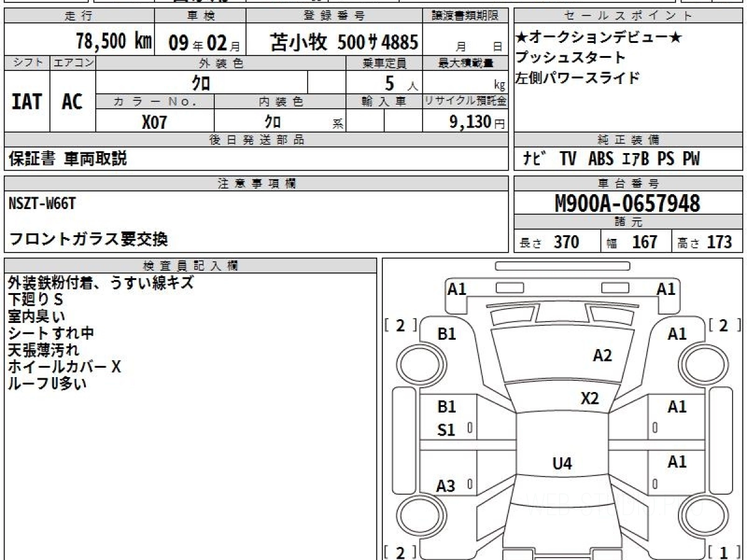Screen dimensions: 747x560
Task: Click 天張薄汚れ inspector note
Action: coord(44,350)
